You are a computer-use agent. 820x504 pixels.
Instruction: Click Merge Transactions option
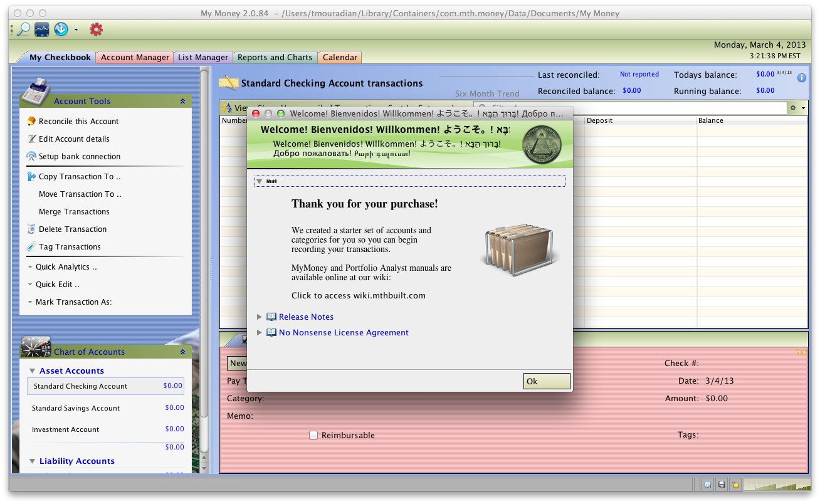pos(74,211)
